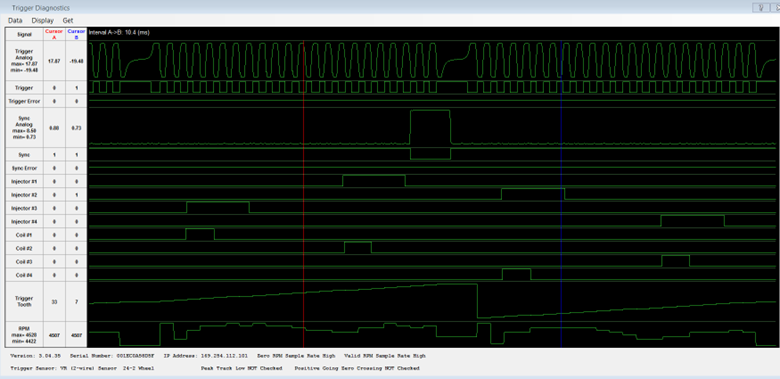
Task: Click RPM Cursor A value 4507
Action: [x=54, y=335]
